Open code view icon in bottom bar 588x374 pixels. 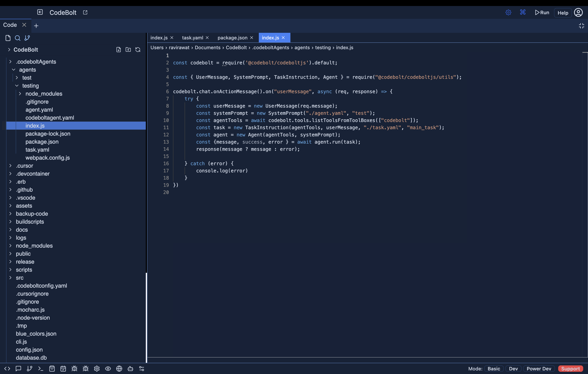7,369
